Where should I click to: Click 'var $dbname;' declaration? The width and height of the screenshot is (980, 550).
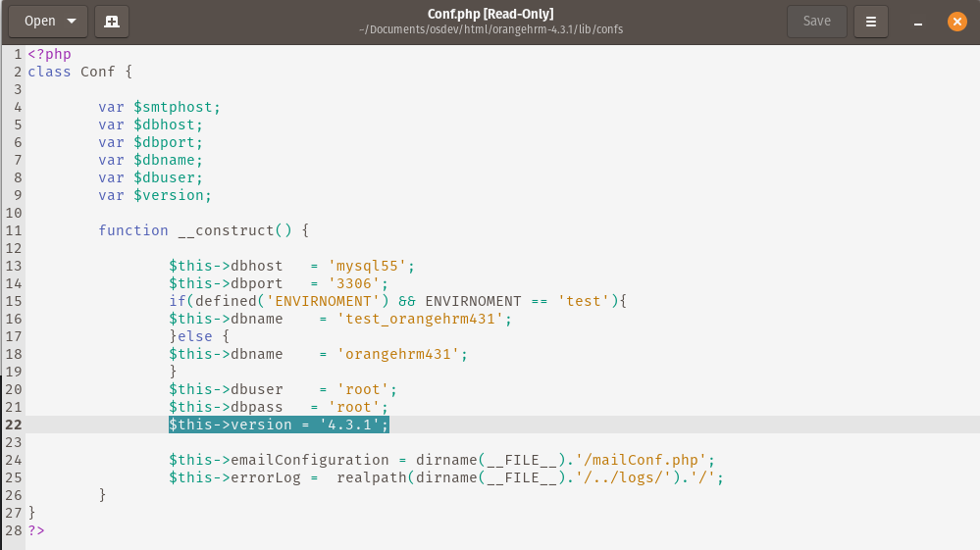click(x=151, y=160)
